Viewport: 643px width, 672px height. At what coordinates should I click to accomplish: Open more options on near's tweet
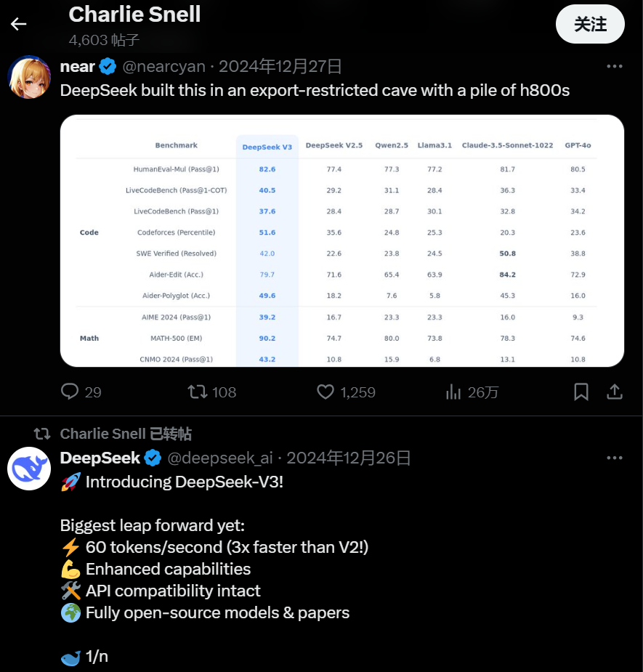(x=615, y=66)
